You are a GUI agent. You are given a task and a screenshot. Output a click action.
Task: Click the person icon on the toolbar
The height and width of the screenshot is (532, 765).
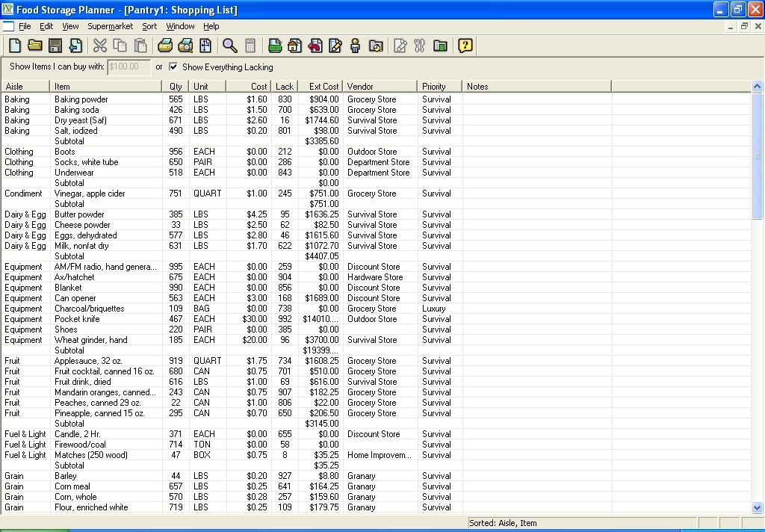(x=354, y=46)
